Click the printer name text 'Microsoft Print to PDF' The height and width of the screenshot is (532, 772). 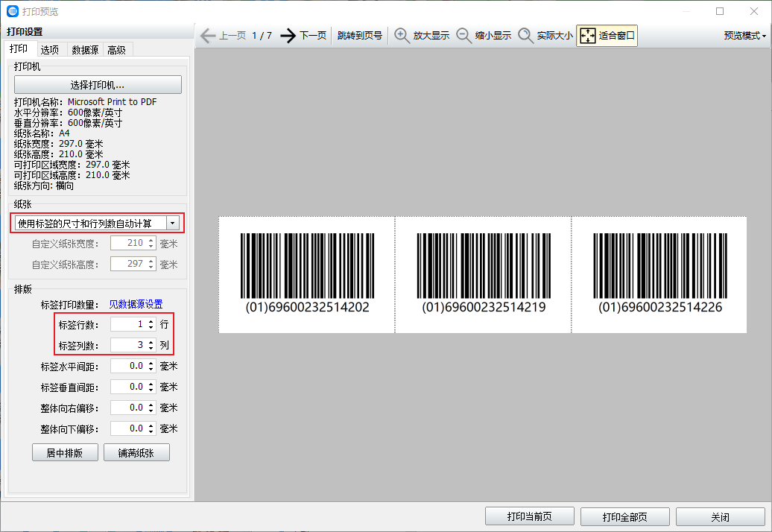point(113,102)
